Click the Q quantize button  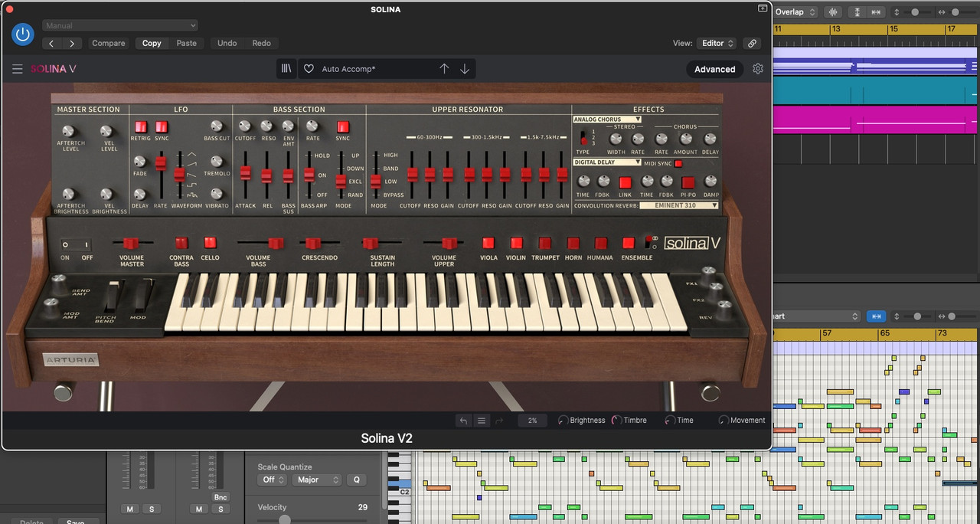tap(356, 480)
